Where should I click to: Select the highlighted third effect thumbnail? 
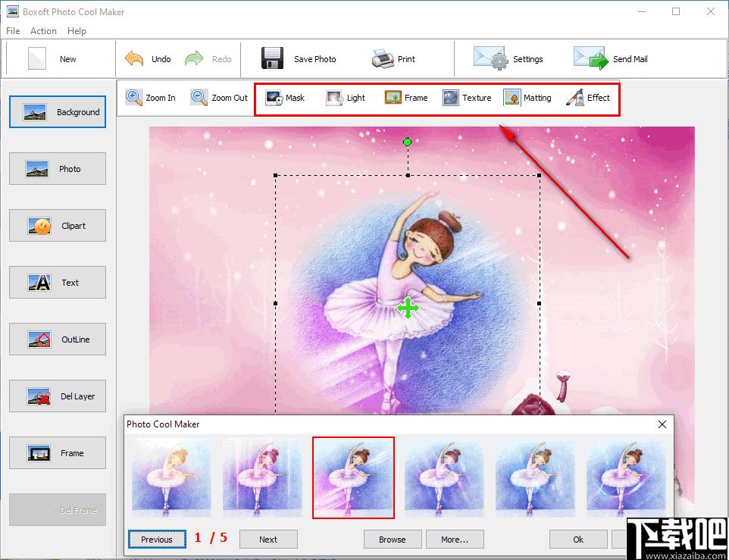353,477
